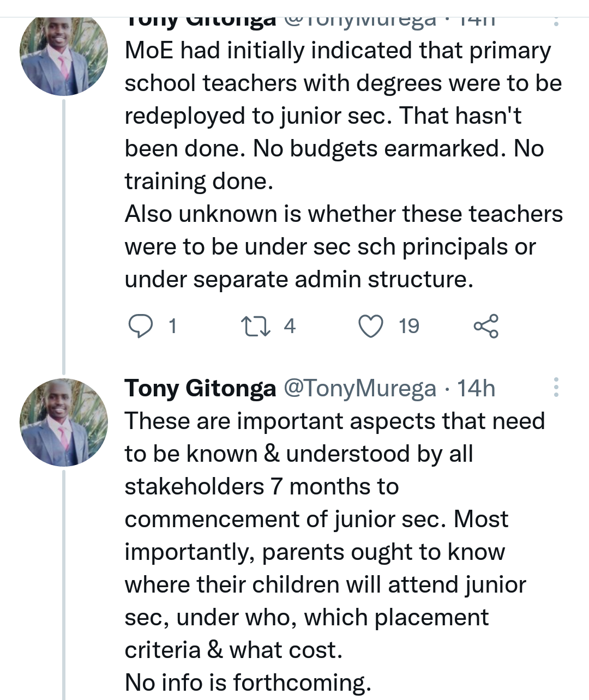Click the thread connector line below avatar
This screenshot has width=589, height=700.
point(64,237)
